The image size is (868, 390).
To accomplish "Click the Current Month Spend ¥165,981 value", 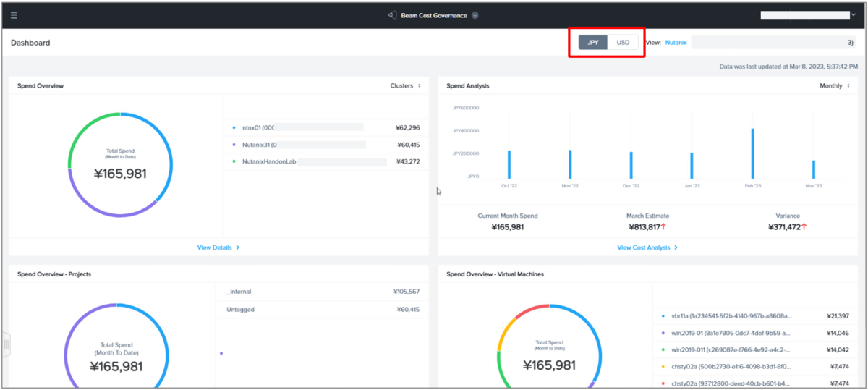I will coord(508,227).
